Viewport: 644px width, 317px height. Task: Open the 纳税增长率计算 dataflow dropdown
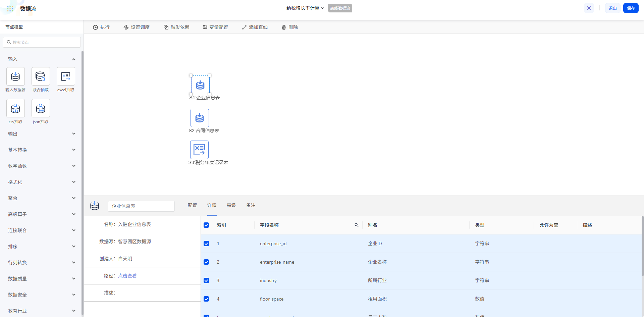(x=305, y=8)
